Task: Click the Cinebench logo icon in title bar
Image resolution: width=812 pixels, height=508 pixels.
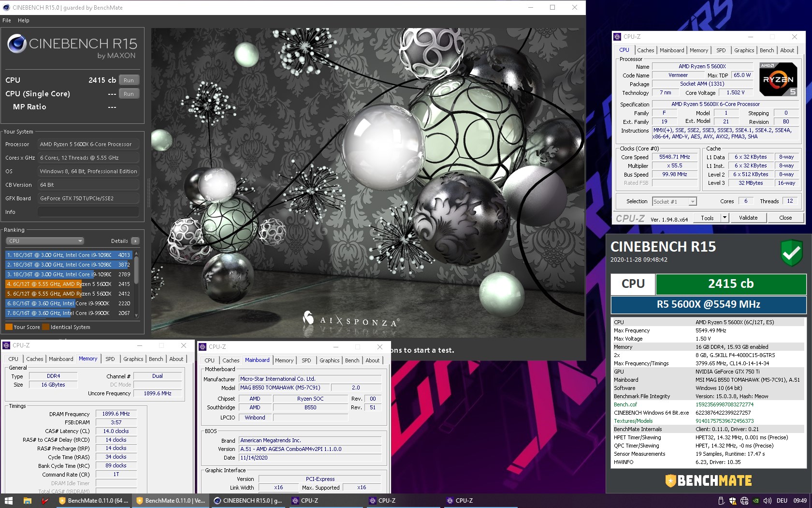Action: [x=6, y=7]
